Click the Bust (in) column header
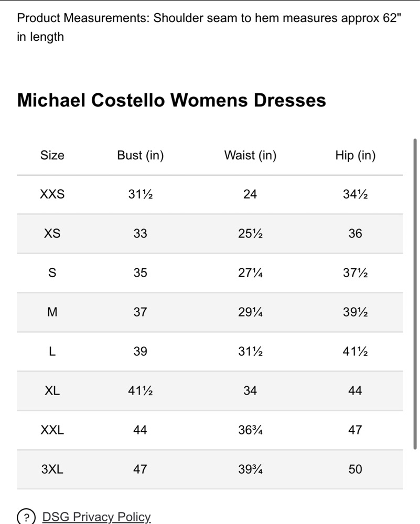 click(141, 156)
